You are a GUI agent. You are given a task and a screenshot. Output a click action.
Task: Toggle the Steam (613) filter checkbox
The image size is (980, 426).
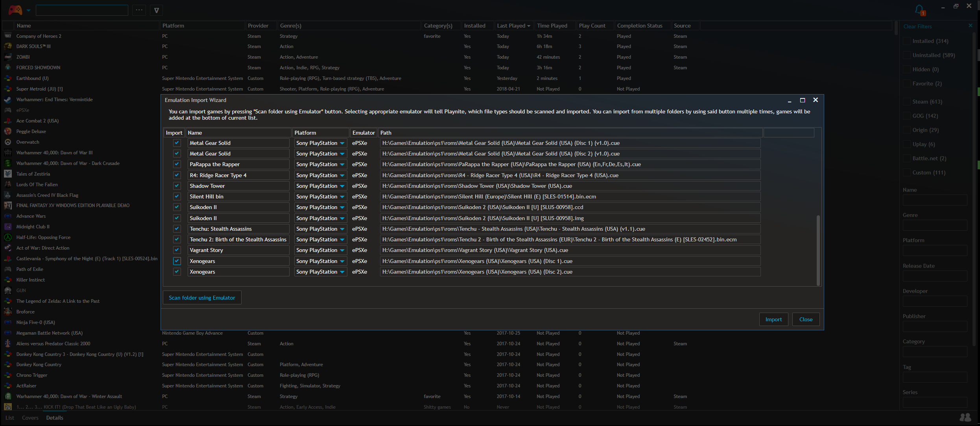906,102
